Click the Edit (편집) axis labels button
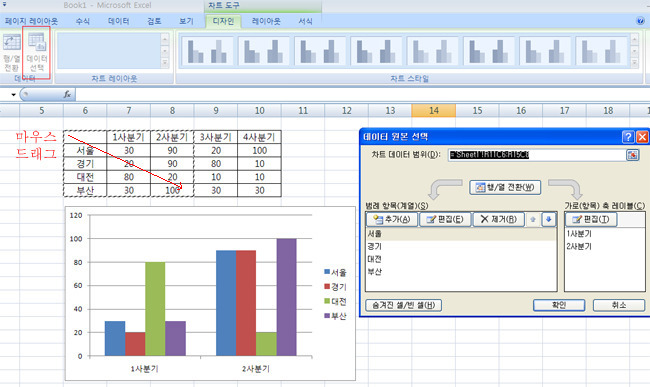Image resolution: width=650 pixels, height=387 pixels. pos(592,219)
